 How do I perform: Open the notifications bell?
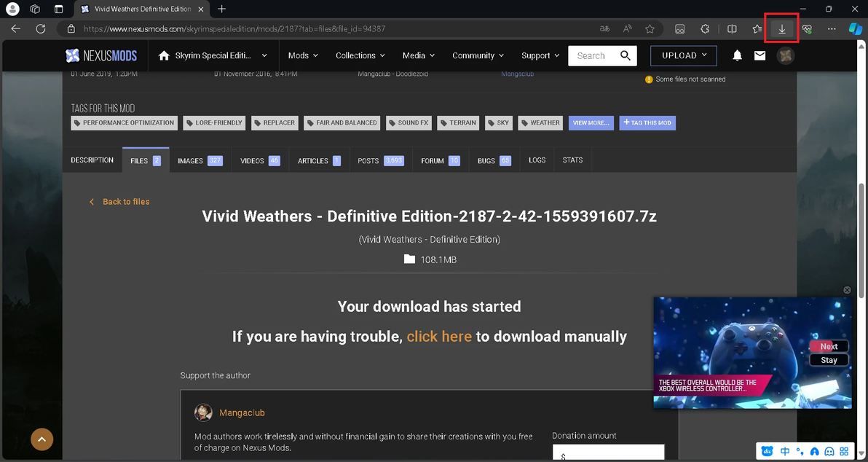(x=738, y=55)
